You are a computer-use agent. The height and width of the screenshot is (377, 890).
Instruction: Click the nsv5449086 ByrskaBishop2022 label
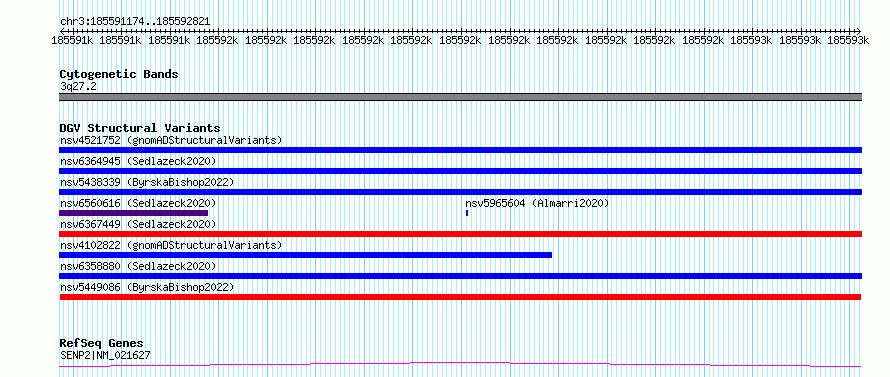pyautogui.click(x=147, y=287)
